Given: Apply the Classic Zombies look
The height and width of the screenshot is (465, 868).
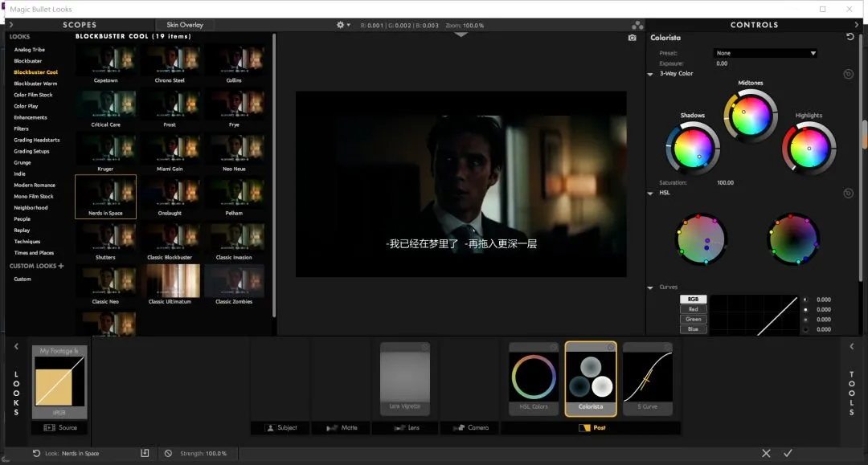Looking at the screenshot, I should (234, 284).
